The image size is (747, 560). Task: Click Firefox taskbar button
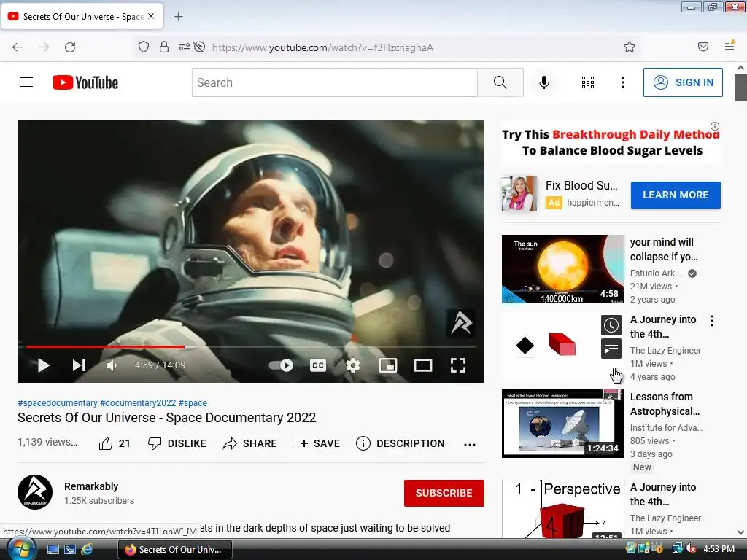(x=175, y=549)
